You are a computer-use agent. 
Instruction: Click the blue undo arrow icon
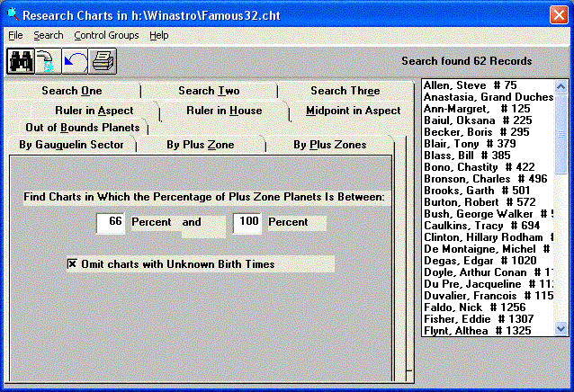point(73,61)
